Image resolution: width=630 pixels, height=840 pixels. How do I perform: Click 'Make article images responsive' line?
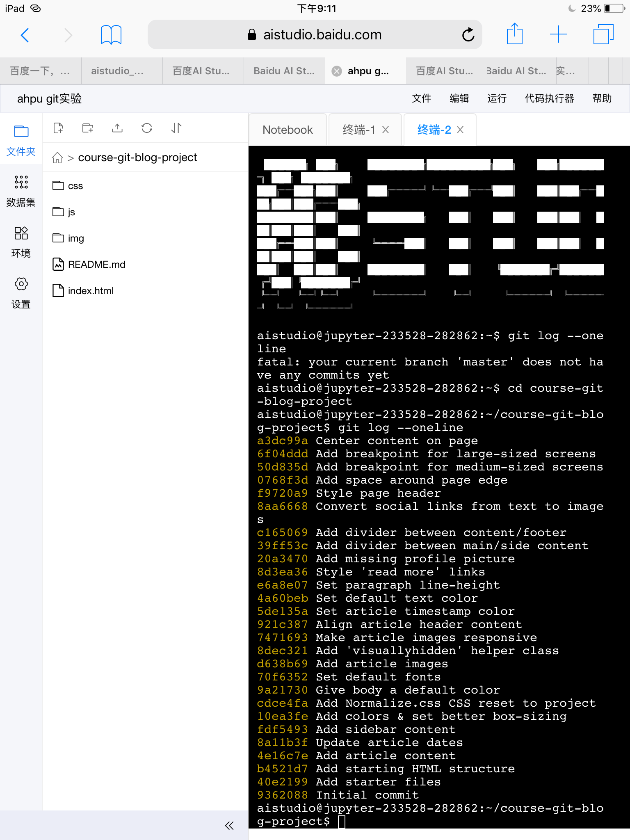pos(397,638)
